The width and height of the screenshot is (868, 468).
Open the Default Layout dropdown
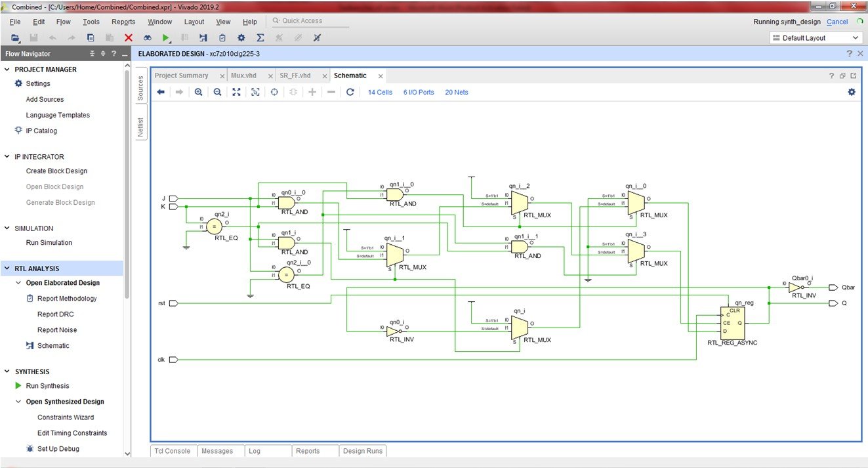[815, 38]
